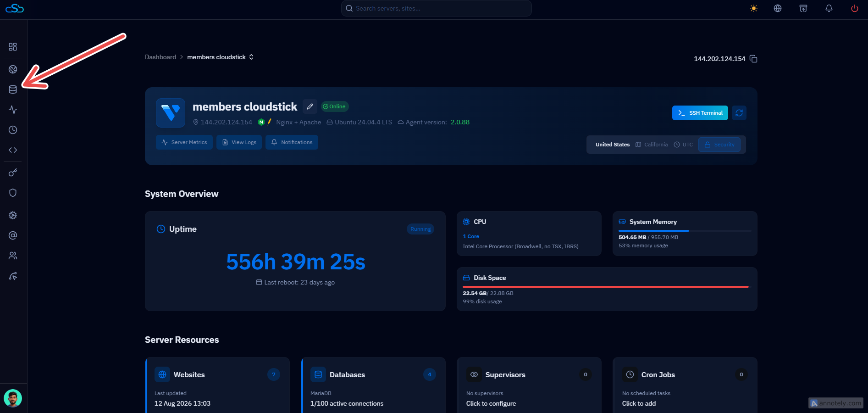Click the Ubuntu 24.04.4 LTS label

point(363,122)
